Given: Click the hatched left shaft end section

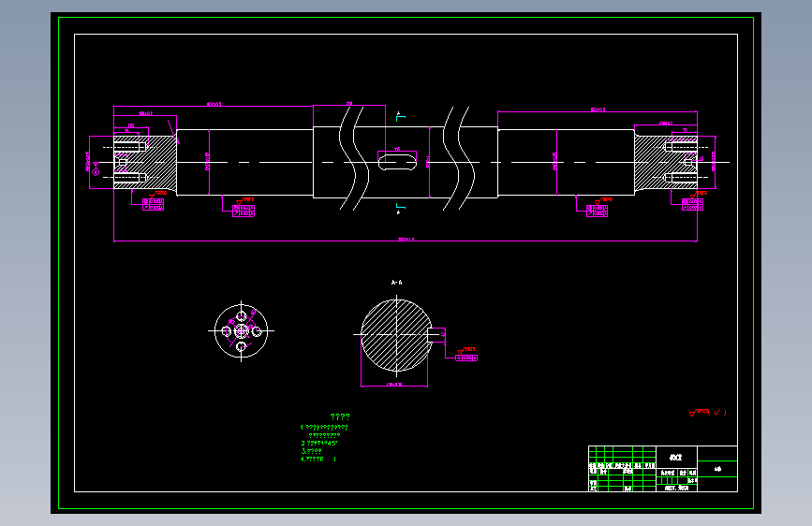Looking at the screenshot, I should tap(146, 162).
